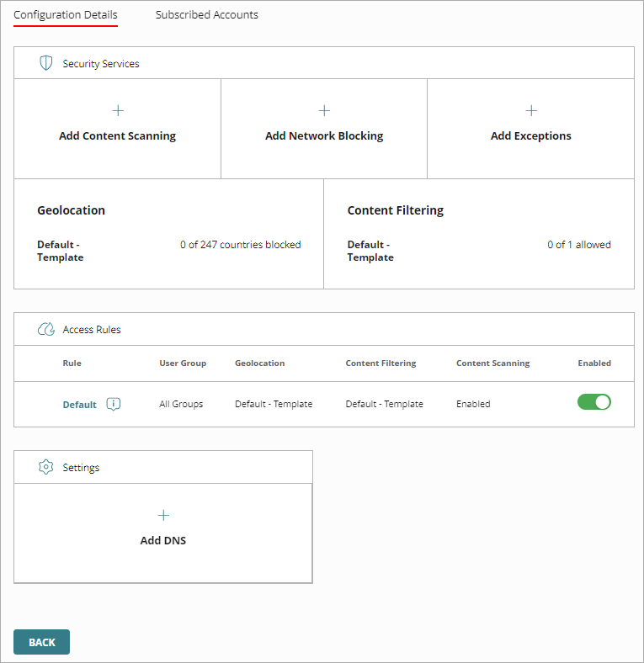Viewport: 644px width, 663px height.
Task: Disable the Default access rule toggle
Action: 593,402
